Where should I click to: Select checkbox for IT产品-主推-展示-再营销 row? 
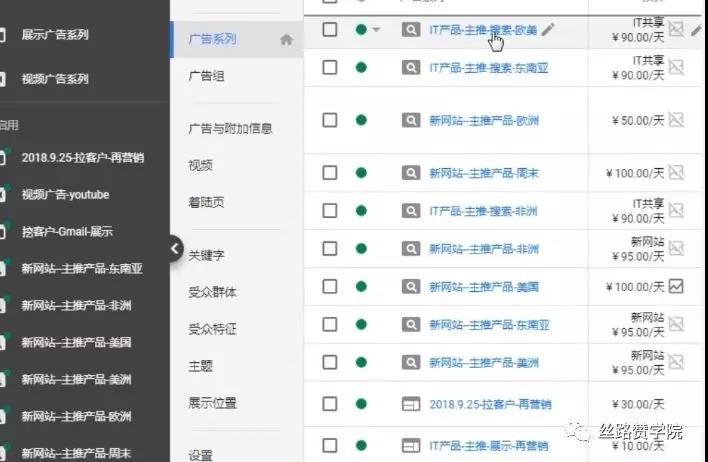pos(330,445)
